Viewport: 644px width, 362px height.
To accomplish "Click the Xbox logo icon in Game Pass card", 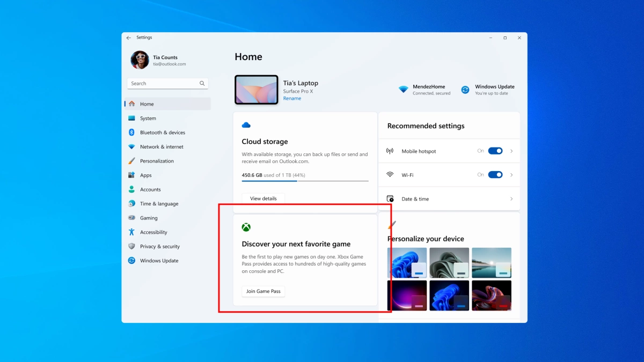I will [x=246, y=227].
